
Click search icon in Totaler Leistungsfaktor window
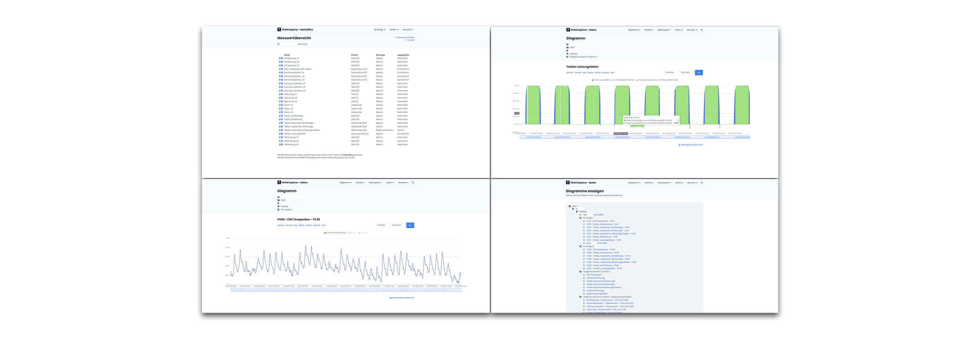point(701,30)
